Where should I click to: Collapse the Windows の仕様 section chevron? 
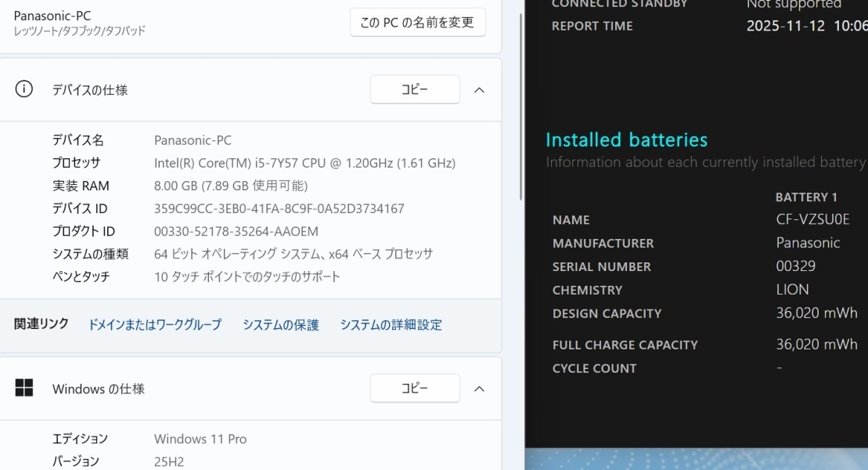[x=479, y=389]
